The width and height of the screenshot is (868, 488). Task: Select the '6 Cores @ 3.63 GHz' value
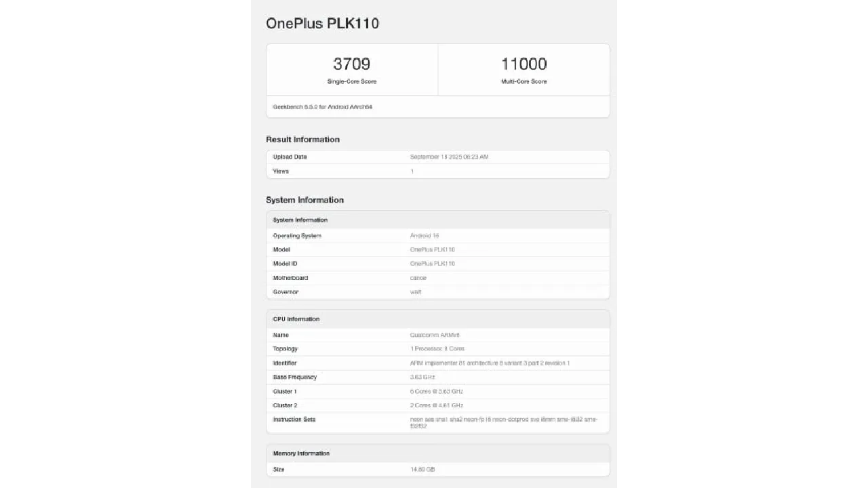coord(437,392)
